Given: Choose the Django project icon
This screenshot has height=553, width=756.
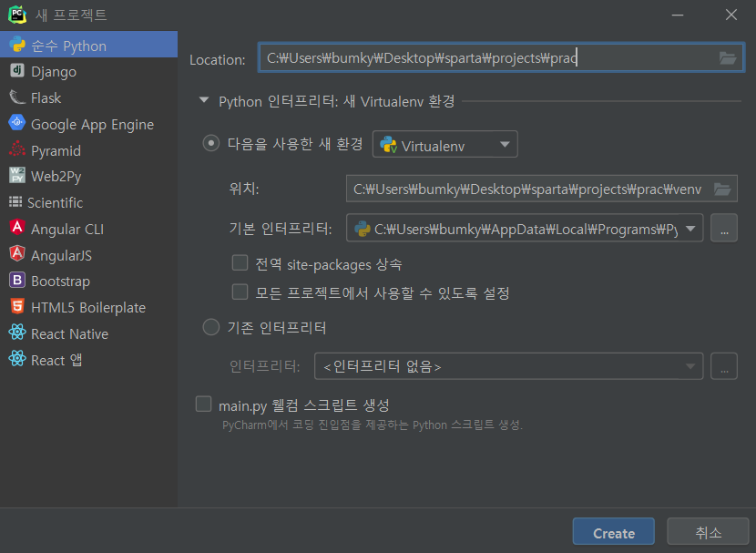Looking at the screenshot, I should (17, 70).
